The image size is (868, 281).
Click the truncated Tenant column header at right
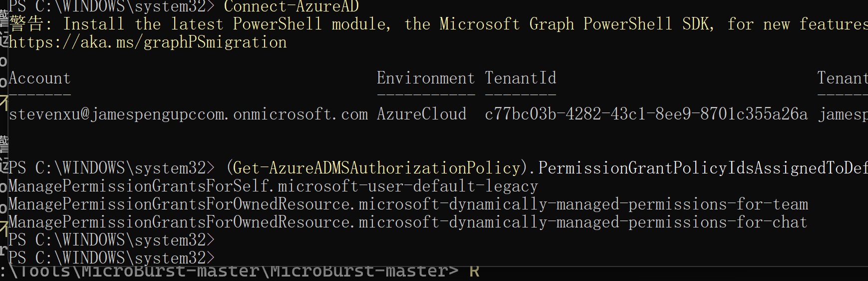tap(843, 78)
